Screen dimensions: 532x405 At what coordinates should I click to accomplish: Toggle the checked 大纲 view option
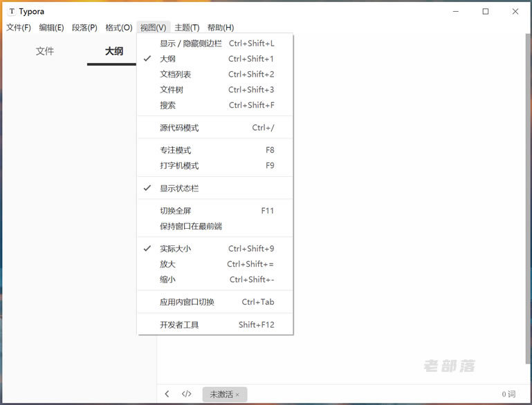click(x=215, y=59)
